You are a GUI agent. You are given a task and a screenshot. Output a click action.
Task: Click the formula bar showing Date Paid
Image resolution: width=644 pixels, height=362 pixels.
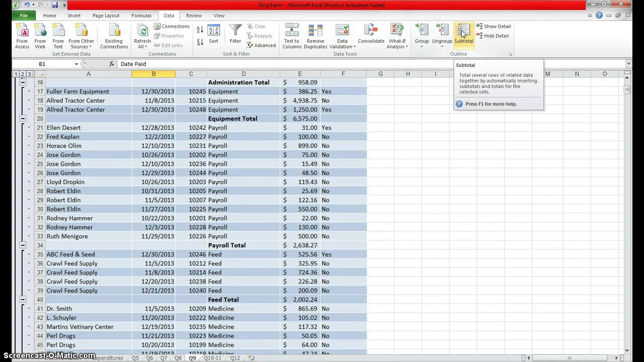click(371, 64)
